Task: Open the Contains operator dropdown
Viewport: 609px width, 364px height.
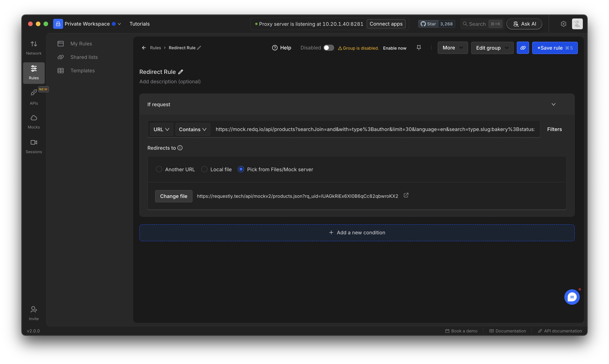Action: (193, 129)
